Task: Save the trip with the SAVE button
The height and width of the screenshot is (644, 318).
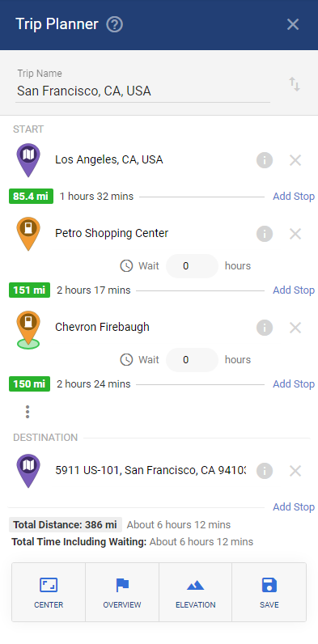Action: pos(269,592)
